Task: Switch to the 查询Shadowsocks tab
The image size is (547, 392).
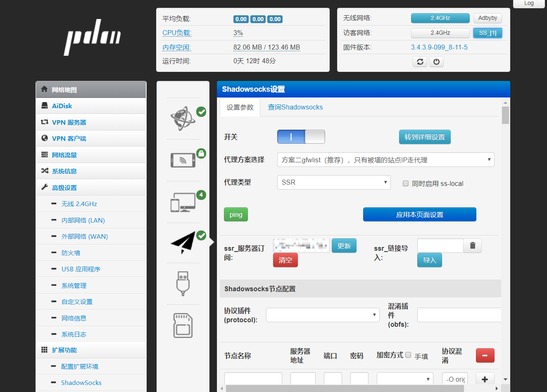Action: 295,107
